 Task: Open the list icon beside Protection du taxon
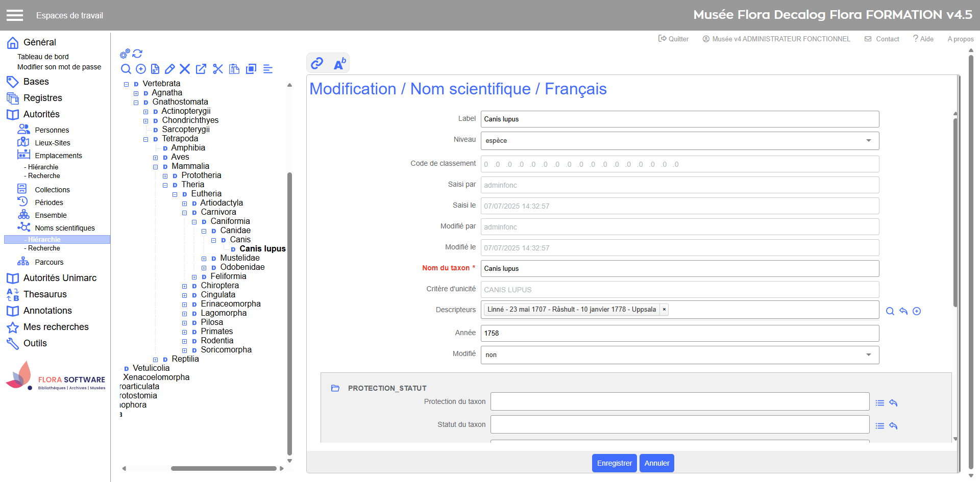880,403
